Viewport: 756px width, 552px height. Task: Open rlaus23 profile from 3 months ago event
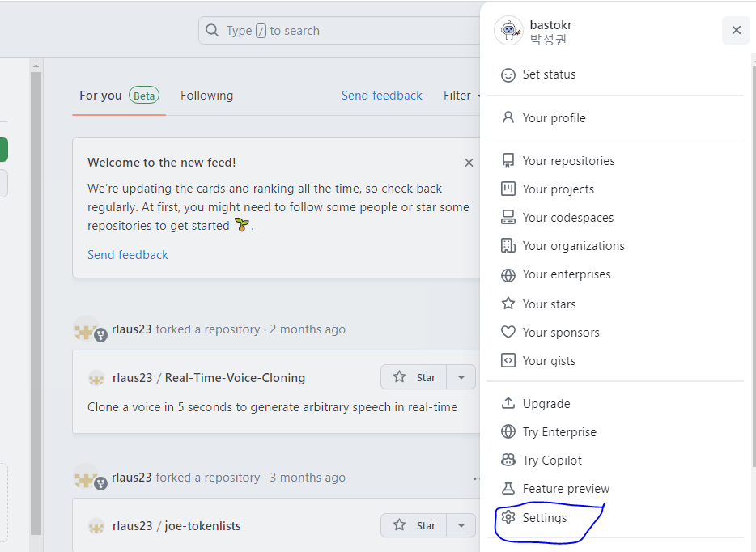click(x=132, y=478)
